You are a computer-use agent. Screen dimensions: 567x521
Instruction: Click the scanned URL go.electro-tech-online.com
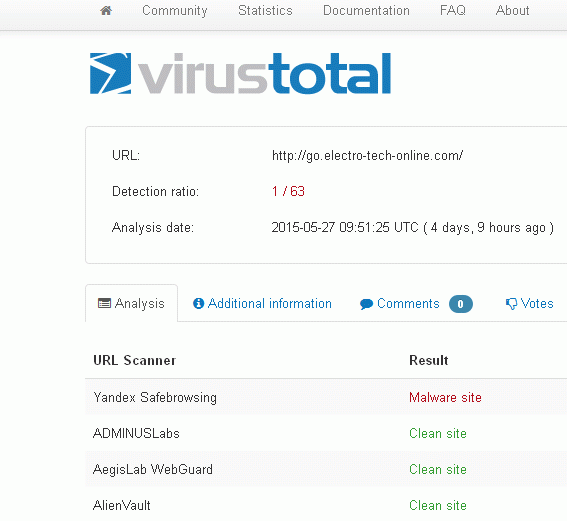[x=367, y=155]
